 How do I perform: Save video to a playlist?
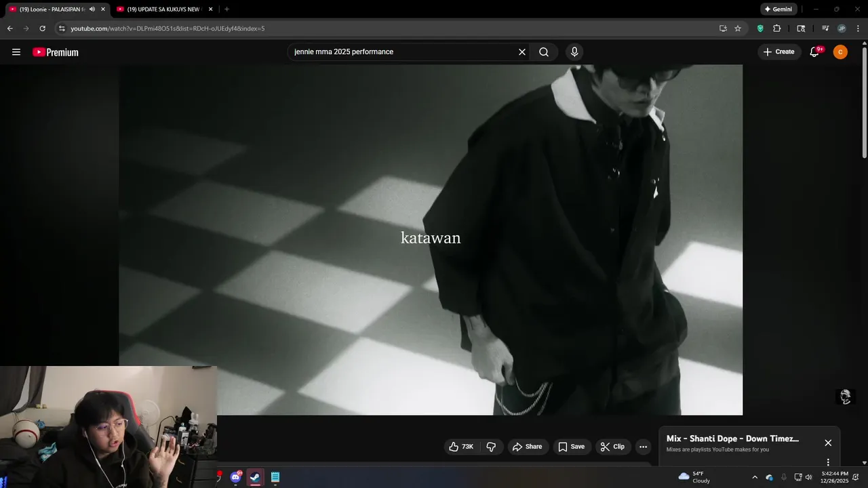coord(571,447)
